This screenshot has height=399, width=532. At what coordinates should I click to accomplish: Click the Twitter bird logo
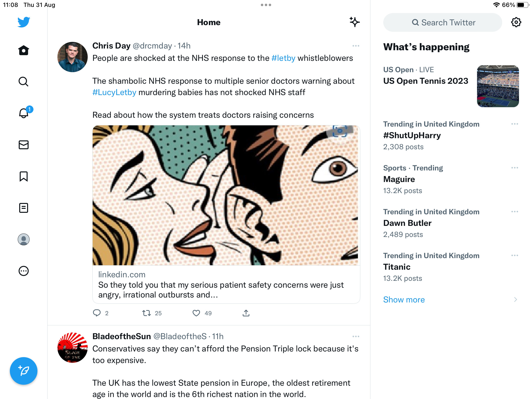pos(24,22)
